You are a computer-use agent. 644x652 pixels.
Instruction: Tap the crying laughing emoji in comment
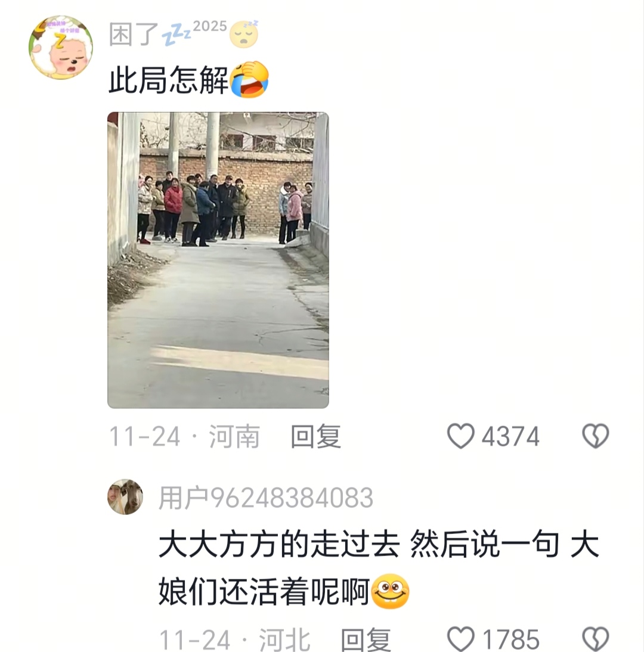click(x=249, y=79)
